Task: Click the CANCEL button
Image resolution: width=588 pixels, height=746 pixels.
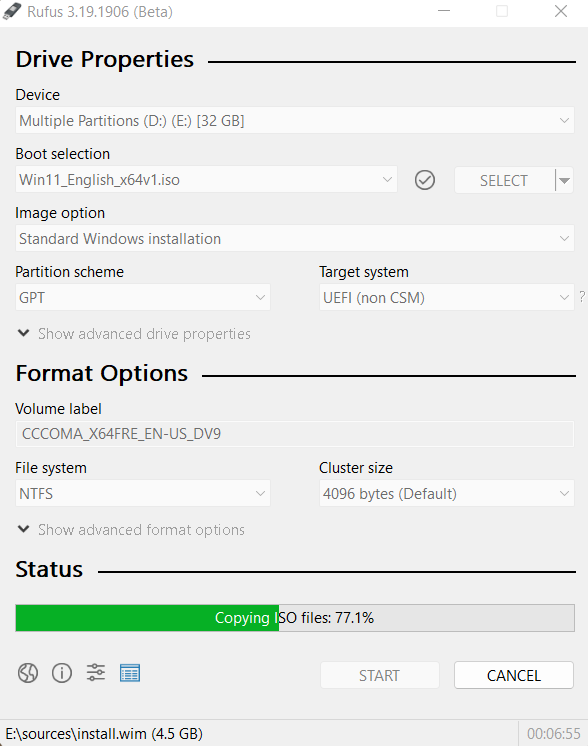Action: (514, 675)
